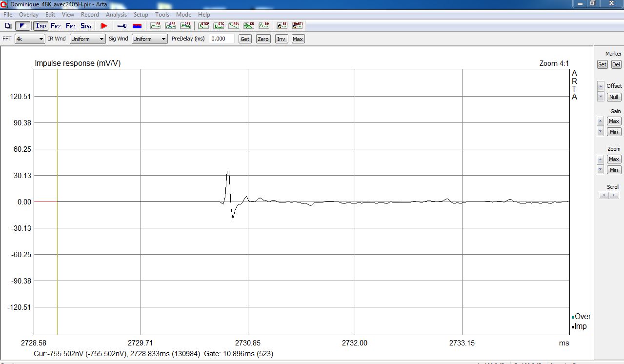The image size is (624, 364).
Task: Open the STI speech intelligibility icon
Action: coord(282,26)
